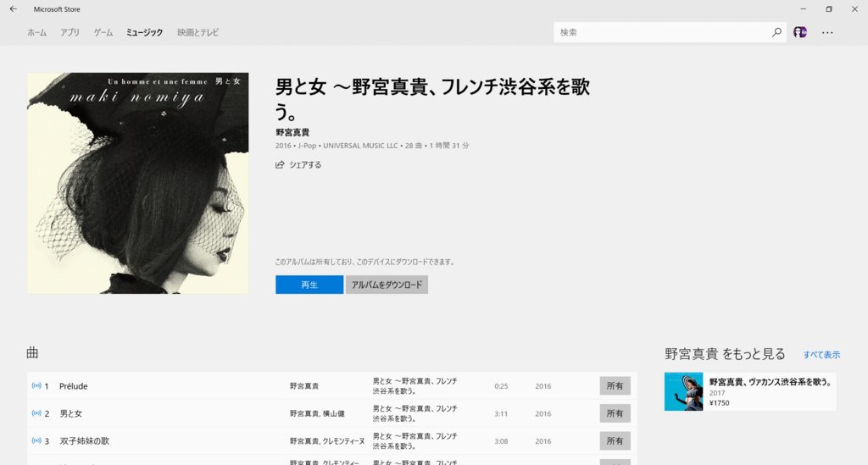
Task: Click duration 3:11 of 男と女
Action: coord(501,413)
